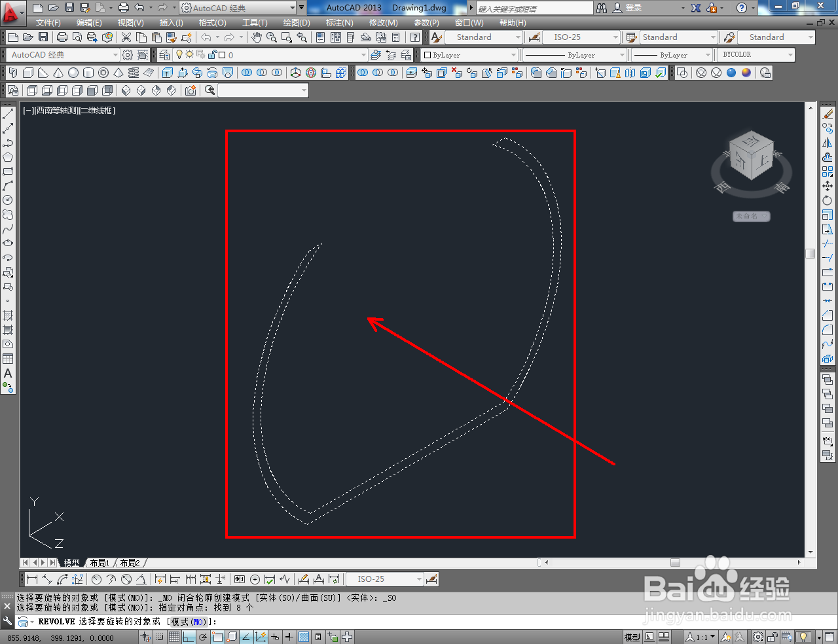Select the Helix tool
Screen dimensions: 838x644
coord(134,73)
